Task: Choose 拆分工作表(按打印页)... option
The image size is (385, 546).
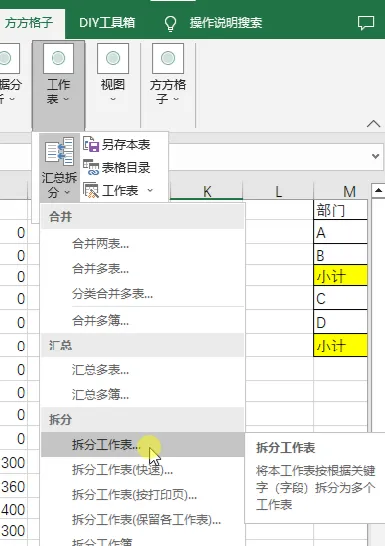Action: [x=143, y=495]
